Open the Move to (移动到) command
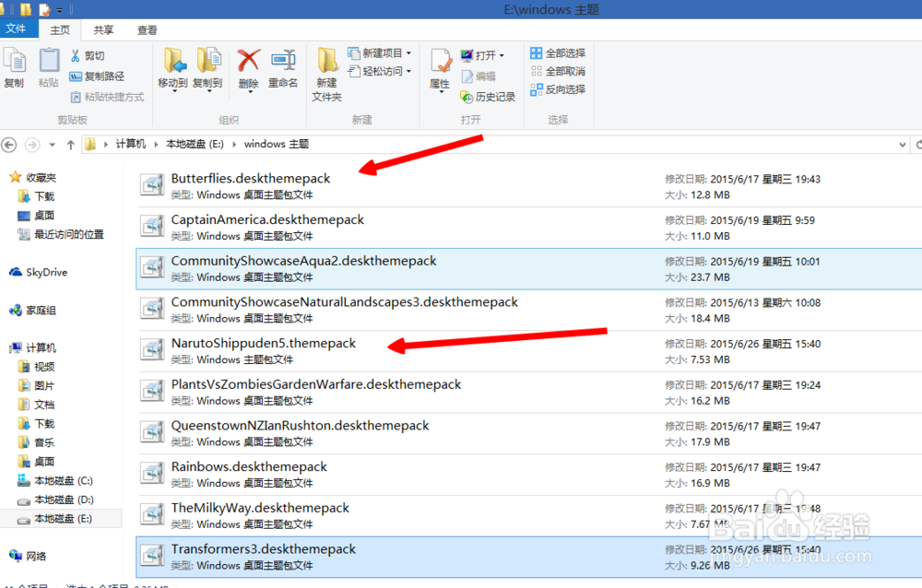The image size is (922, 588). click(173, 68)
